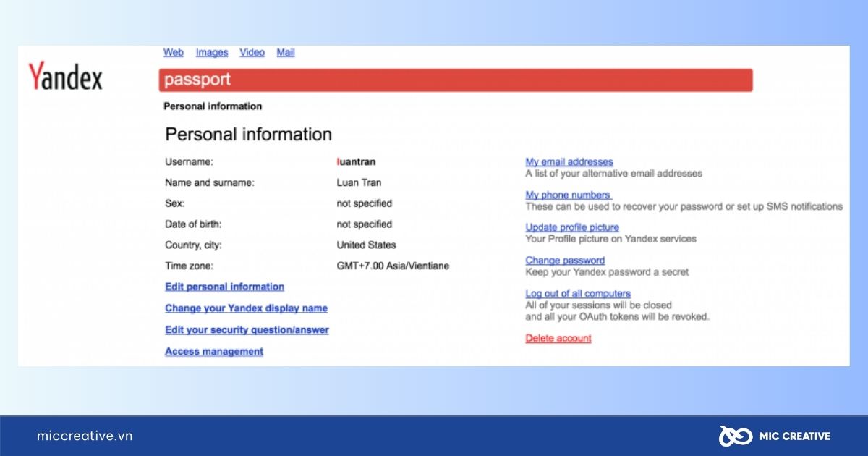Click Keep your Yandex password a secret text
The width and height of the screenshot is (868, 456).
pos(607,272)
